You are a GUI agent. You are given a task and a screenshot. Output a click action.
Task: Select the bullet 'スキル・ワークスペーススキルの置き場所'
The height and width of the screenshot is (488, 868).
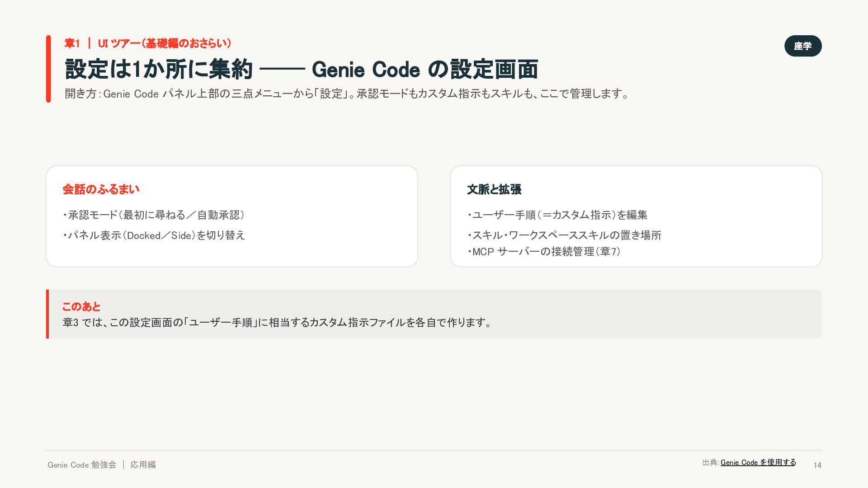click(x=564, y=235)
